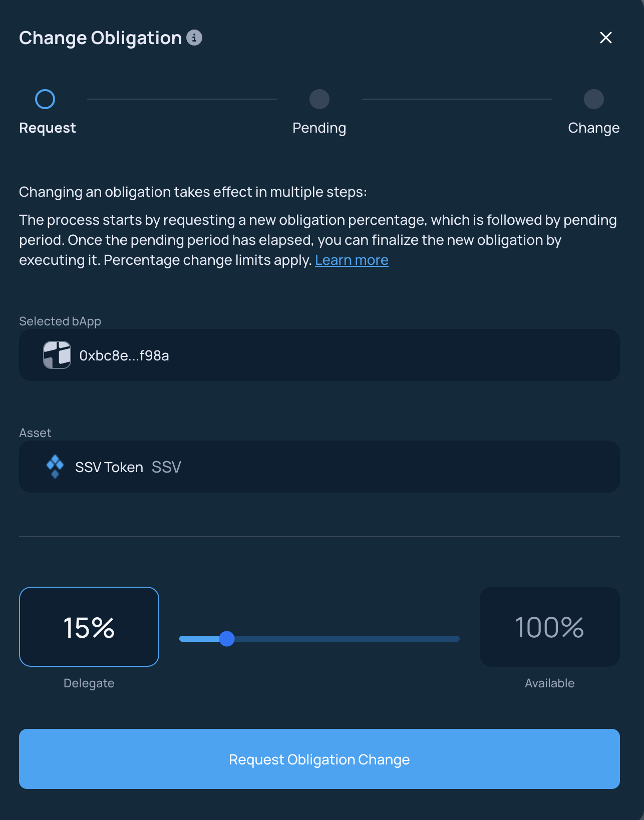This screenshot has height=820, width=644.
Task: Click the bApp avatar icon
Action: pos(57,355)
